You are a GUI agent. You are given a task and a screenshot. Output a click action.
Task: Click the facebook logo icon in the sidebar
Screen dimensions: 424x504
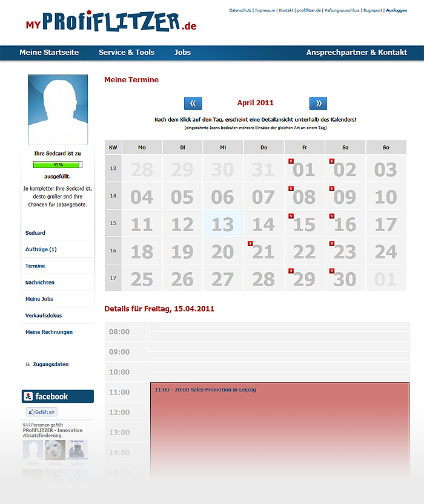coord(28,396)
